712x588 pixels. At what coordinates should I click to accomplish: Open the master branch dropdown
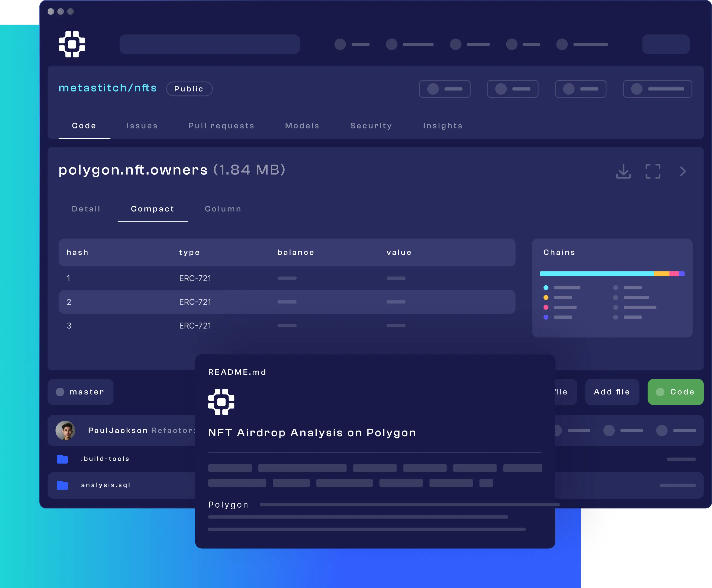coord(81,392)
